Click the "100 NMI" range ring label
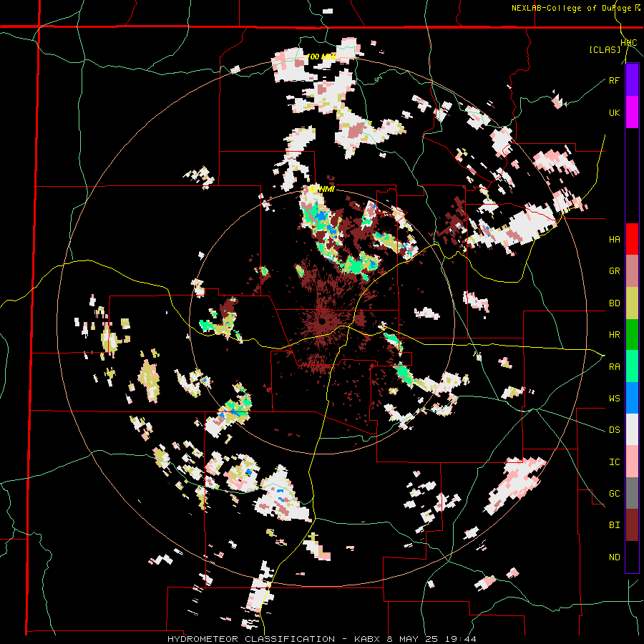This screenshot has width=644, height=644. (x=321, y=57)
